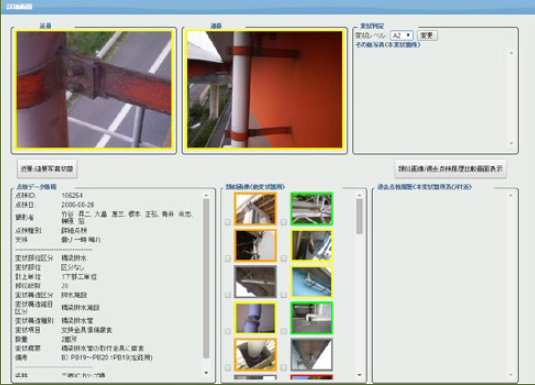Open the orange-framed thumbnail showing wooden deck underside
535x385 pixels.
(x=255, y=209)
